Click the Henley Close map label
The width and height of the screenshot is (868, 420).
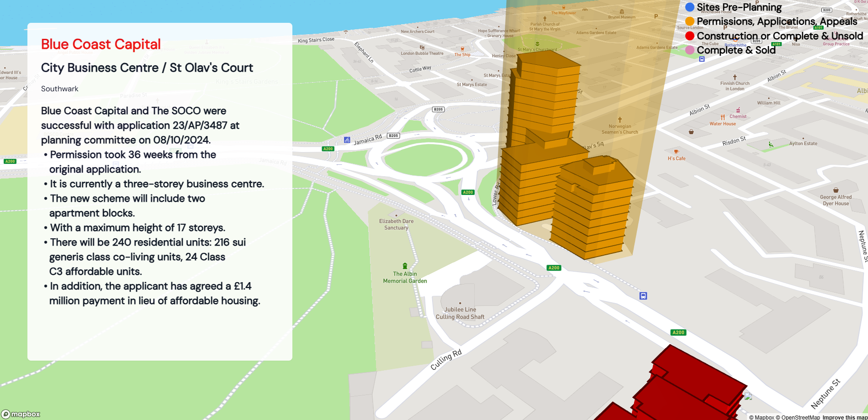(x=504, y=56)
